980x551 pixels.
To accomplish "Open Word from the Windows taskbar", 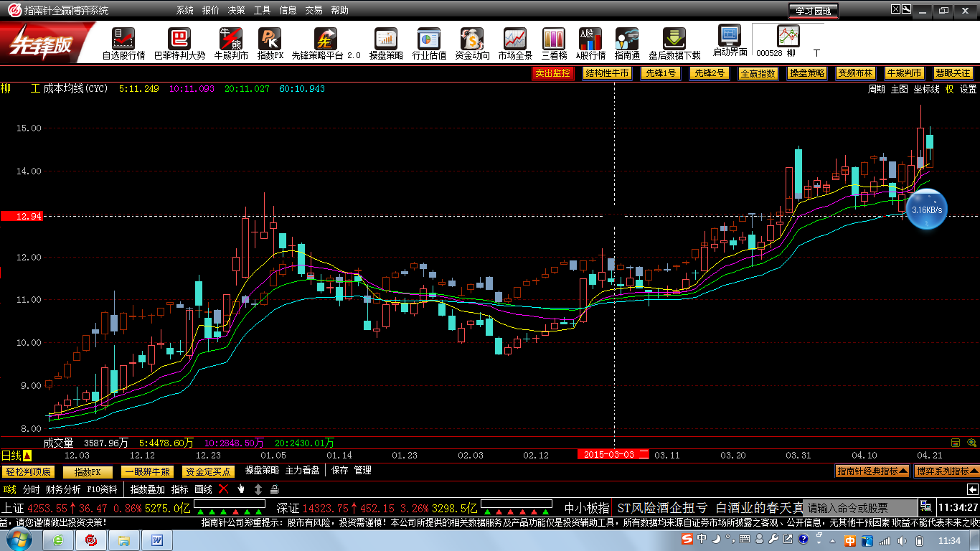I will pos(156,539).
